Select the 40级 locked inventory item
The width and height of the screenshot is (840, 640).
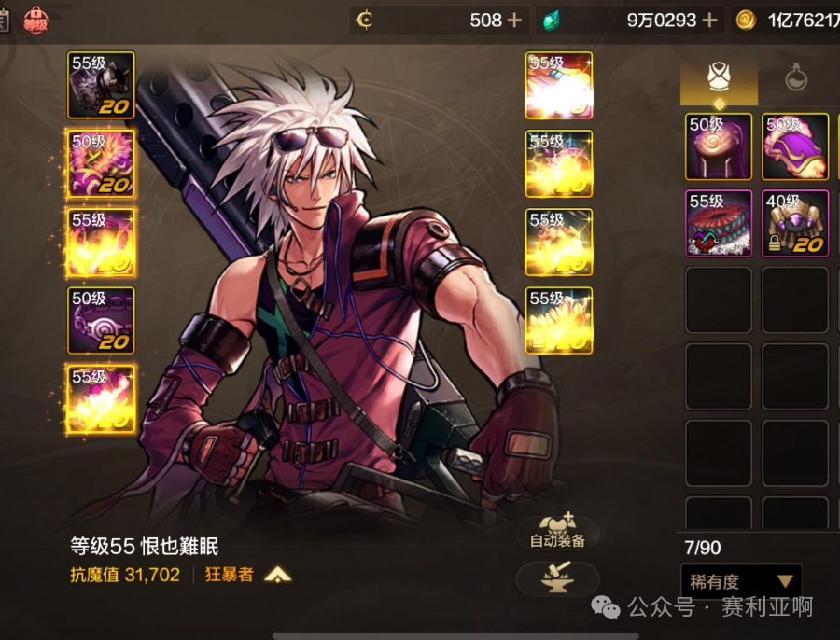pos(795,223)
